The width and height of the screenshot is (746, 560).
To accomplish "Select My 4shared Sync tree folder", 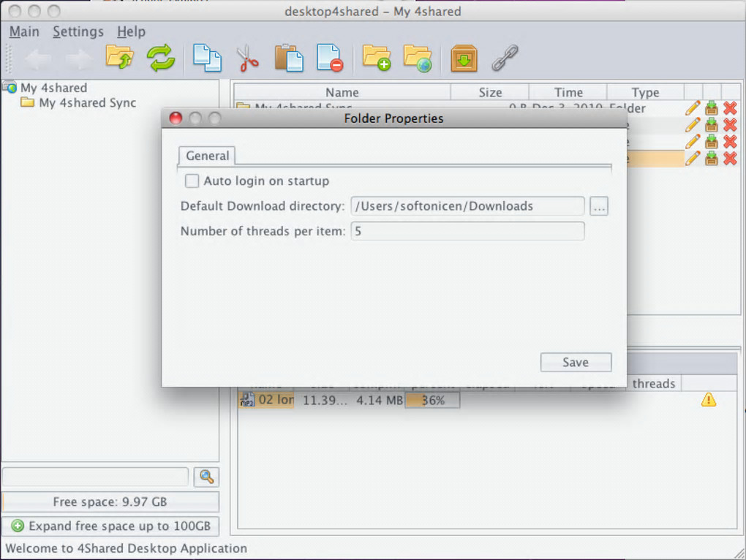I will pyautogui.click(x=78, y=102).
